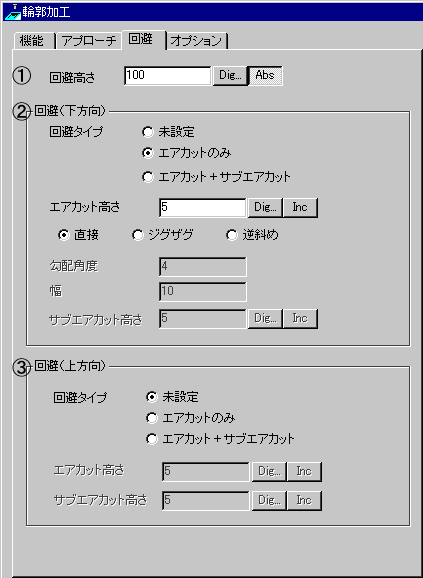The width and height of the screenshot is (423, 578).
Task: Choose エアカットのみ in 回避(上方向)
Action: coord(191,418)
